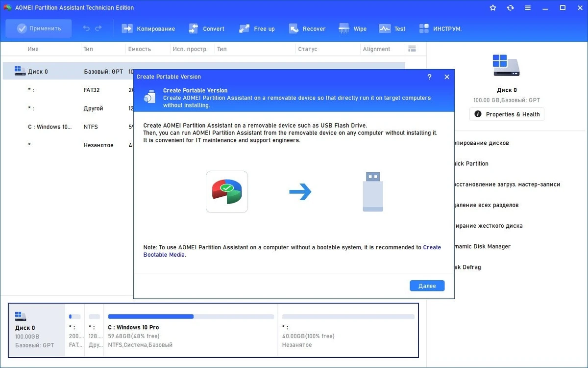The width and height of the screenshot is (588, 368).
Task: Click the C: drive usage bar
Action: pyautogui.click(x=191, y=316)
